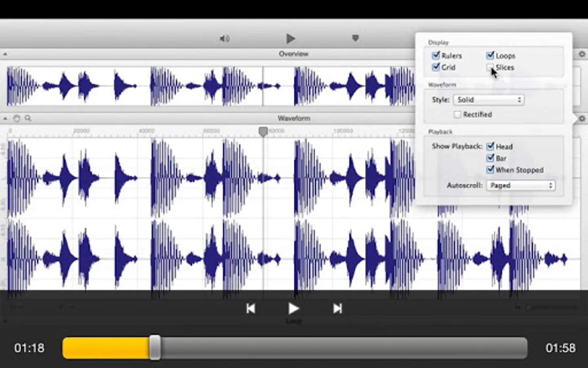This screenshot has width=588, height=368.
Task: Enable the Rectified waveform option
Action: tap(457, 114)
